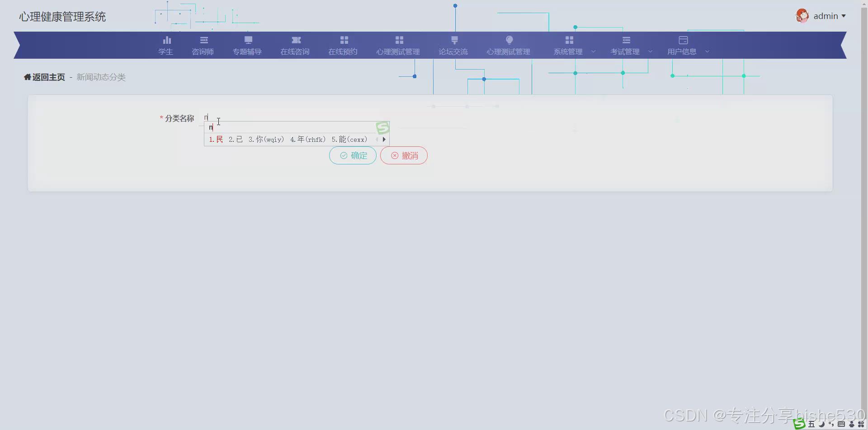Open the admin user dropdown
Image resolution: width=868 pixels, height=430 pixels.
point(829,16)
